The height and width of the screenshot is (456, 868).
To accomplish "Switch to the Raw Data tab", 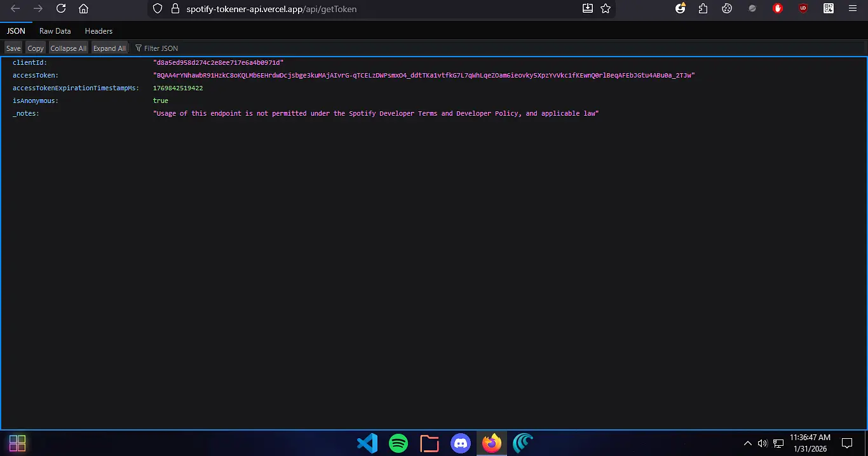I will point(55,31).
